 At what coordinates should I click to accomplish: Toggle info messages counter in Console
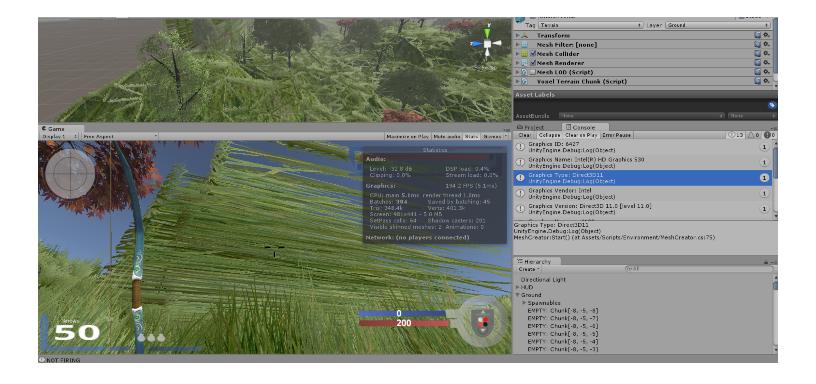tap(736, 135)
